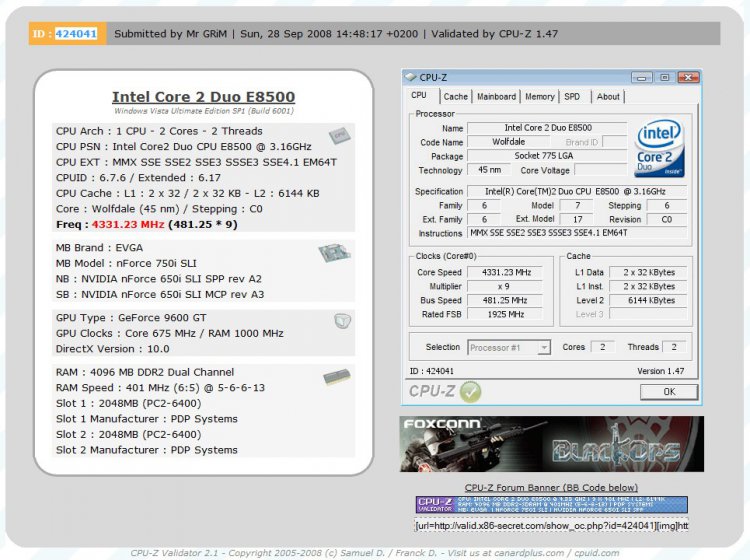Click the NB NVIDIA nForce 650i SLI SPP line
This screenshot has height=560, width=750.
click(158, 279)
